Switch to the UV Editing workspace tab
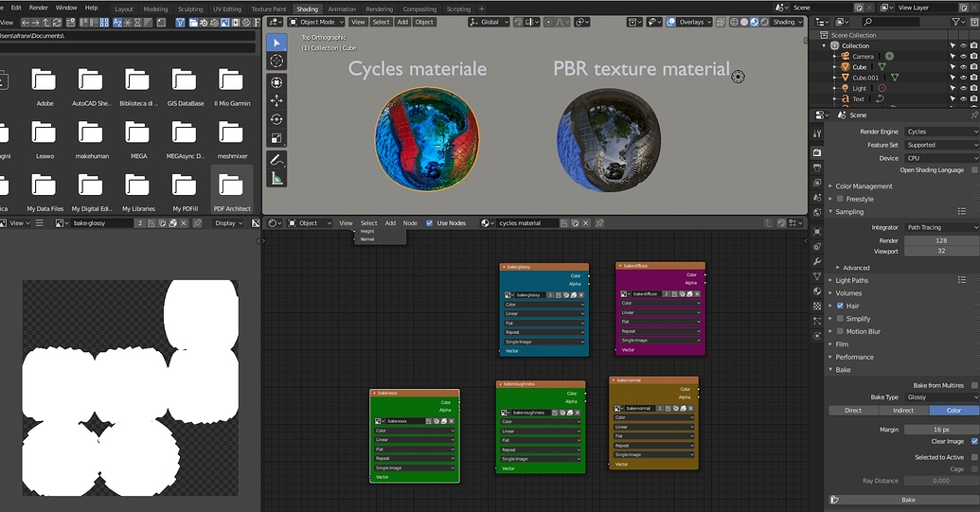Image resolution: width=980 pixels, height=512 pixels. (227, 9)
